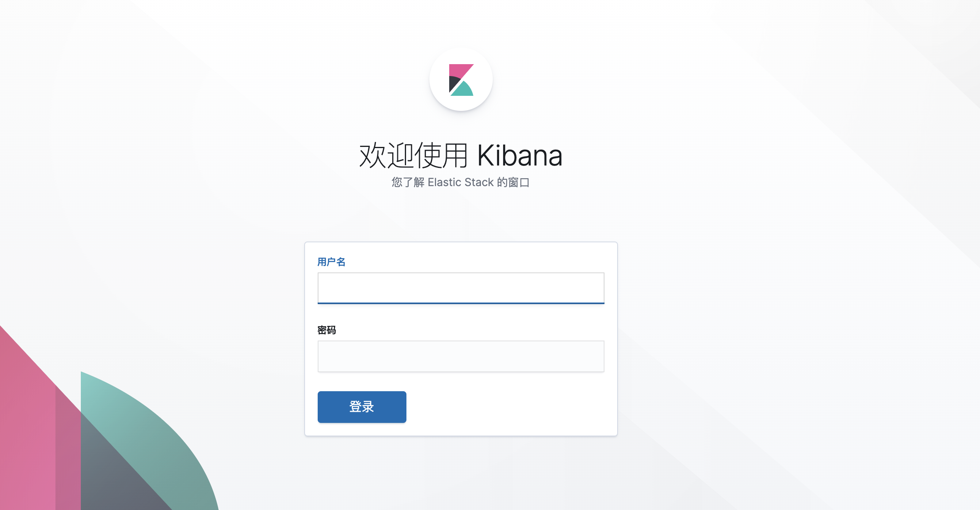This screenshot has width=980, height=510.
Task: Focus the 用户名 username input field
Action: [461, 288]
